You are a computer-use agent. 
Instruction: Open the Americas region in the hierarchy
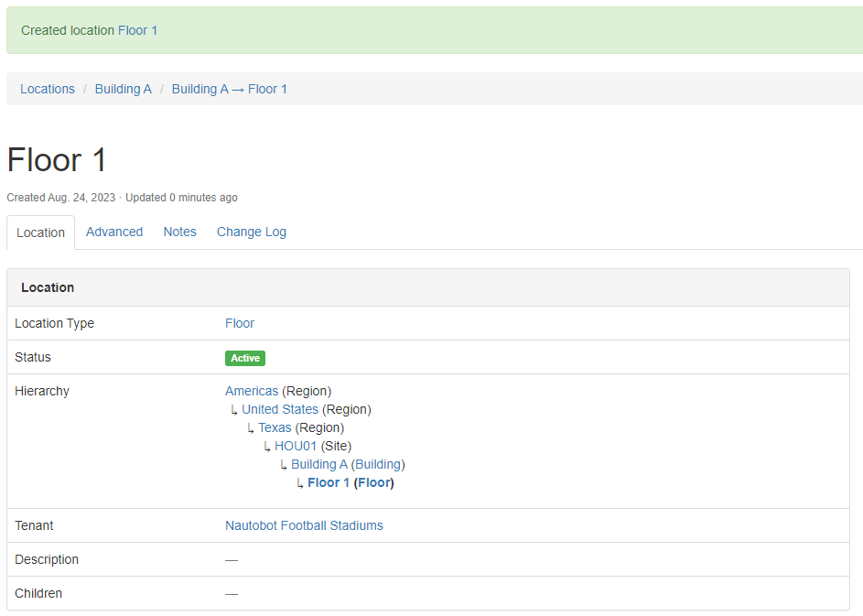pos(252,391)
